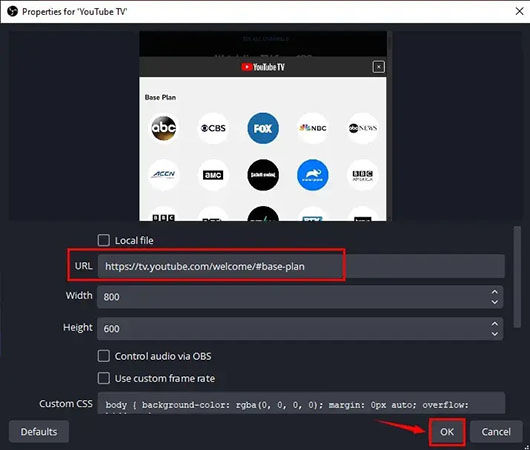The height and width of the screenshot is (450, 530).
Task: Increase Width with the up arrow
Action: coord(495,291)
